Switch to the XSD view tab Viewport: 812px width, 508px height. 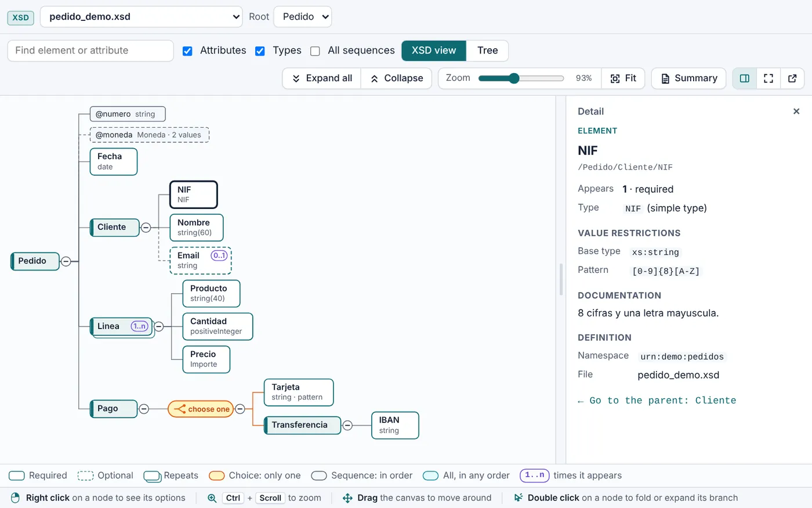(434, 51)
